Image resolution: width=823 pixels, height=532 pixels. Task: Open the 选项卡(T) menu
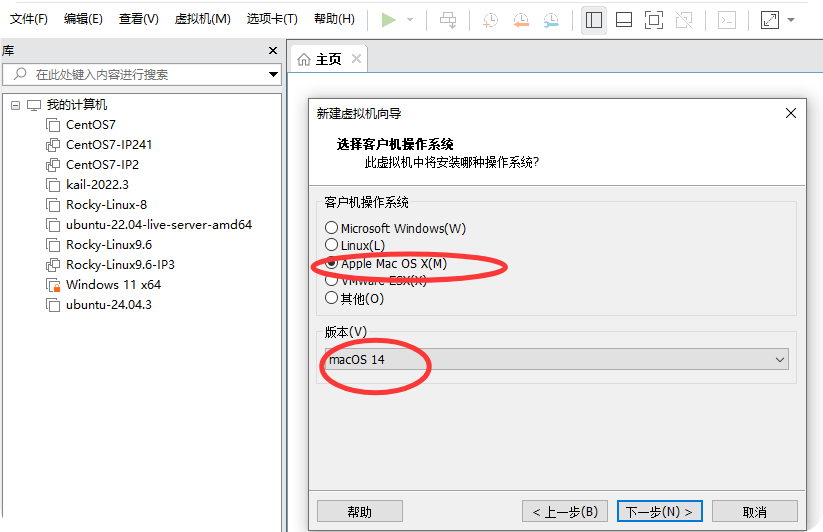[272, 19]
